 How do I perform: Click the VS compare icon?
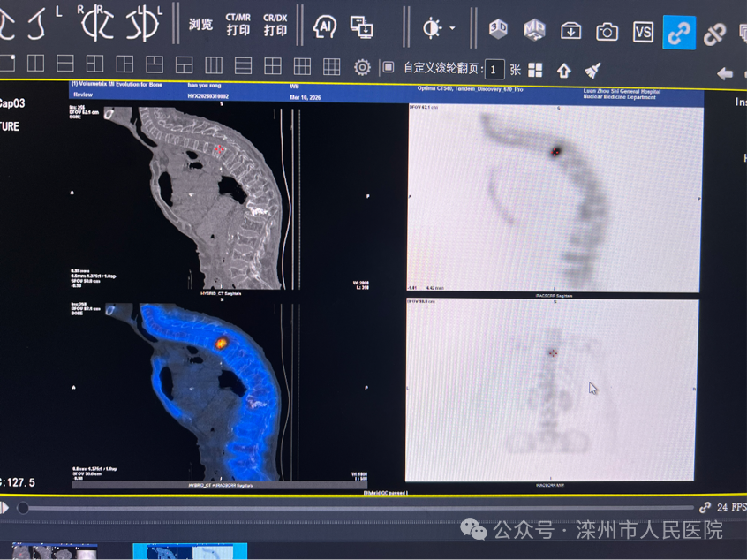[x=643, y=33]
